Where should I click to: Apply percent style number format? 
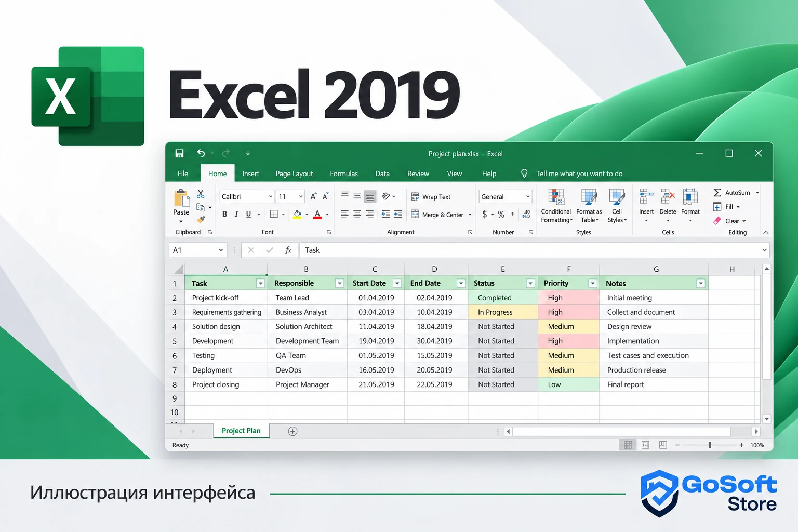click(x=501, y=214)
